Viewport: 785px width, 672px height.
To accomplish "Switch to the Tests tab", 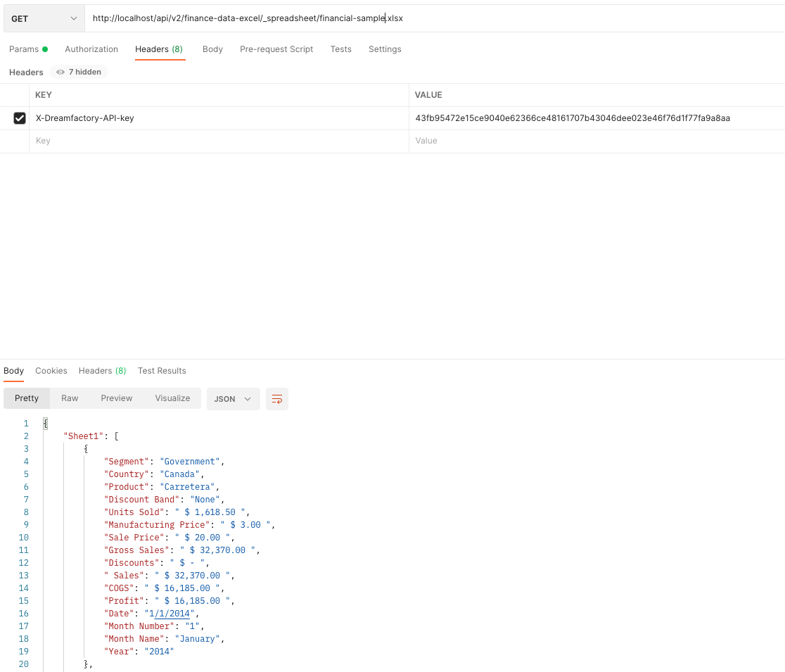I will coord(341,49).
